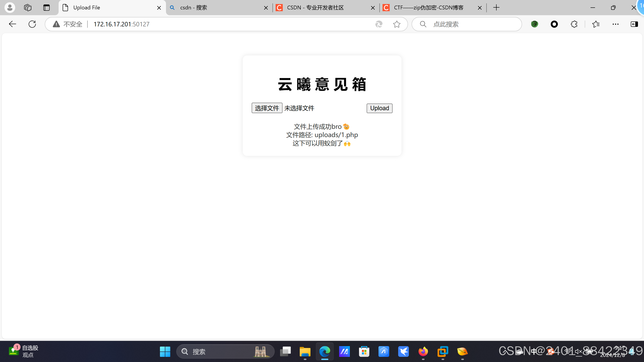Close the Upload File tab

coord(159,8)
